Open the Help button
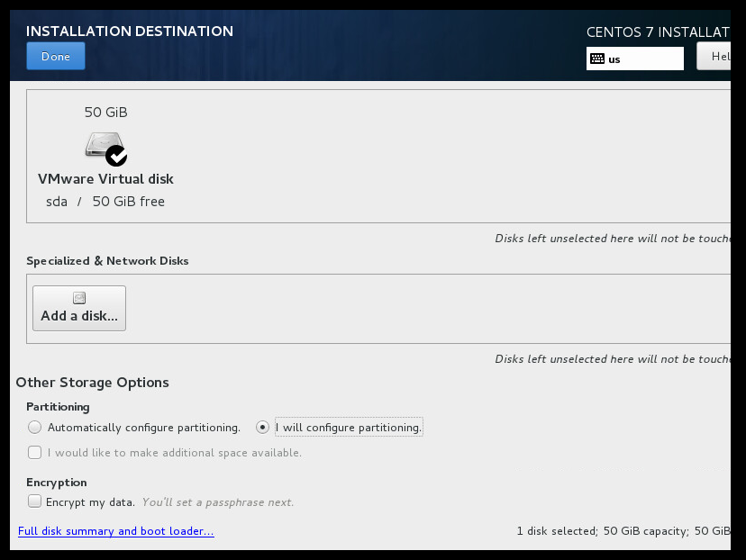 [714, 57]
